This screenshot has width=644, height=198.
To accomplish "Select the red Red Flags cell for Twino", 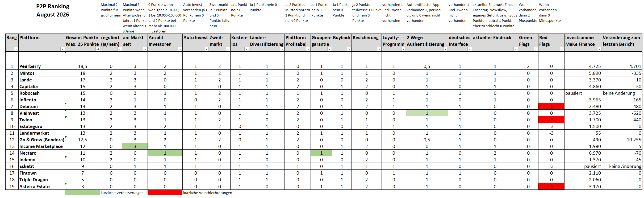I will [551, 120].
